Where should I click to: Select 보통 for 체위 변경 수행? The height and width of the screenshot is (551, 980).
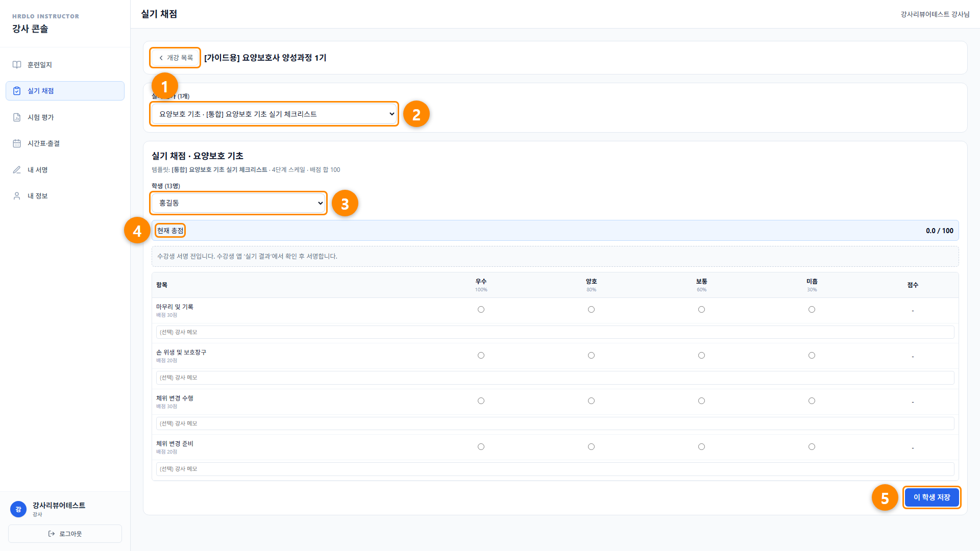tap(701, 401)
